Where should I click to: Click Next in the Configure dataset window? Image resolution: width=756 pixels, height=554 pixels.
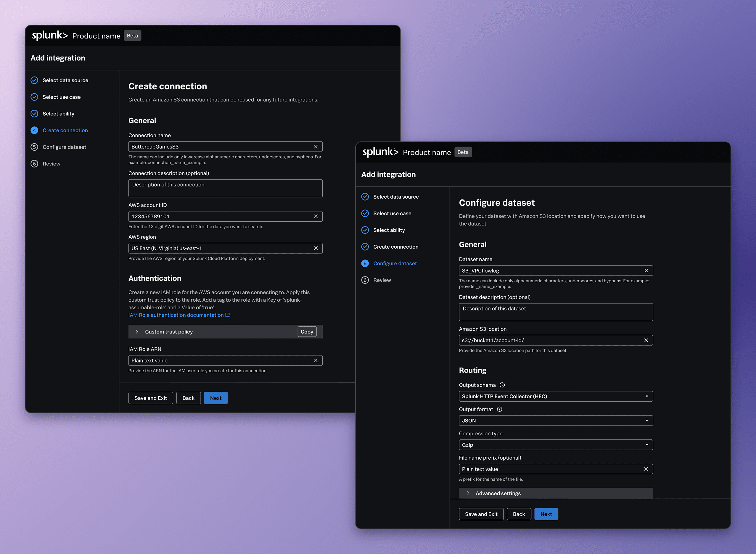[546, 514]
